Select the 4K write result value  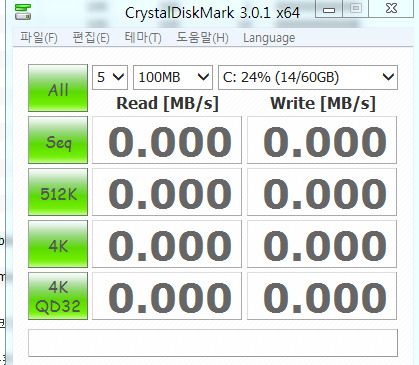[x=322, y=244]
